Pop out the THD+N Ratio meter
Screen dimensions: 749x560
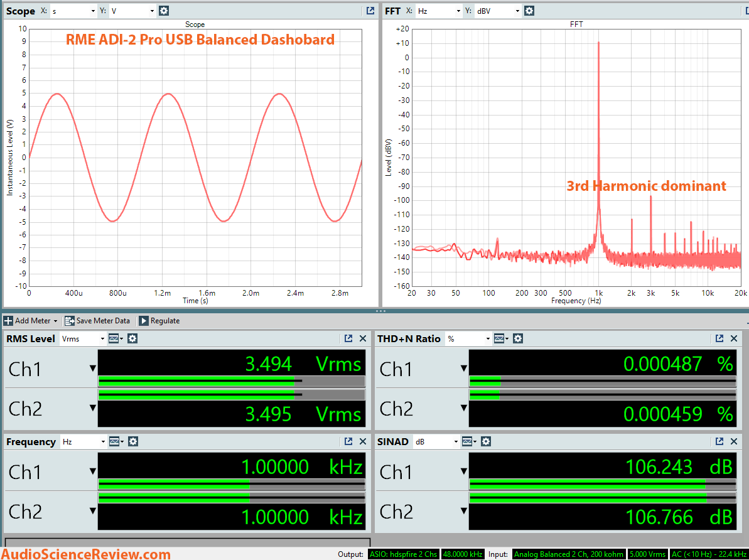(719, 338)
